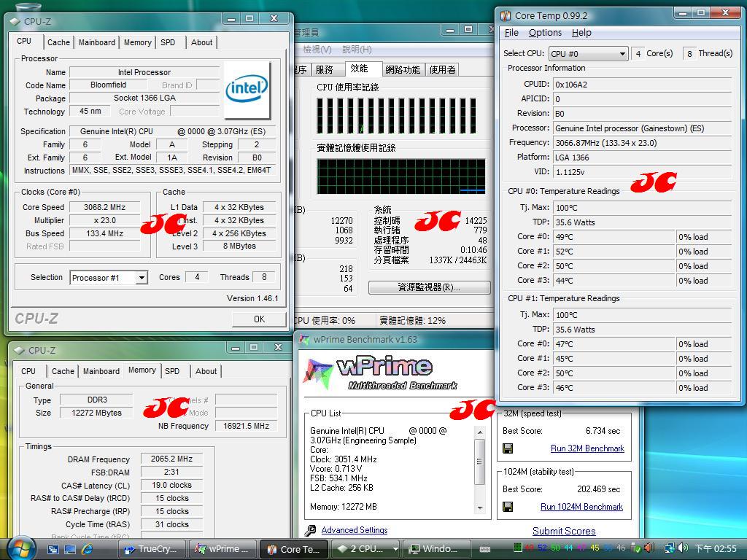
Task: Open SPD tab in top CPU-Z
Action: (x=168, y=42)
